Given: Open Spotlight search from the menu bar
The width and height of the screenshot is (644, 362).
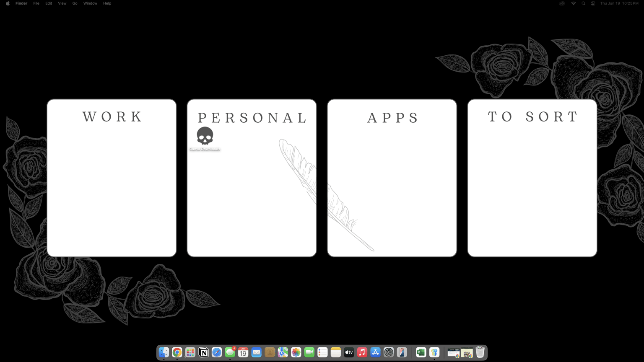Looking at the screenshot, I should pyautogui.click(x=583, y=3).
